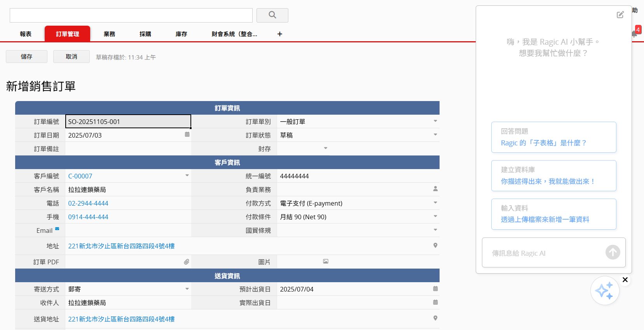The width and height of the screenshot is (644, 330).
Task: Open the 預計出貨日 calendar icon
Action: pos(435,289)
